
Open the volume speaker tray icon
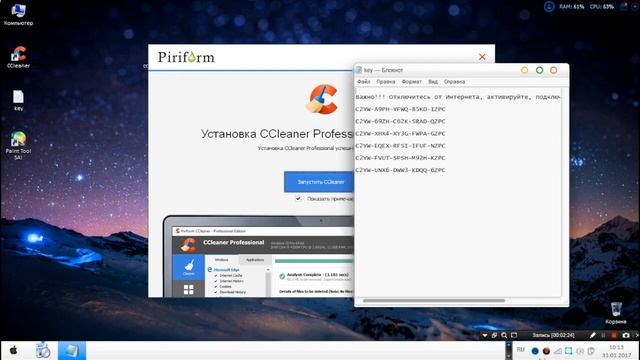tap(580, 351)
